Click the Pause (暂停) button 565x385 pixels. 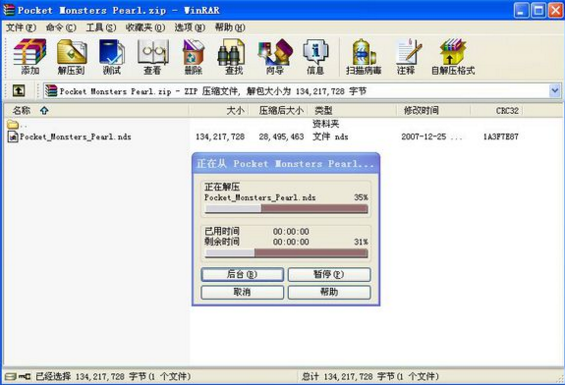pyautogui.click(x=329, y=274)
